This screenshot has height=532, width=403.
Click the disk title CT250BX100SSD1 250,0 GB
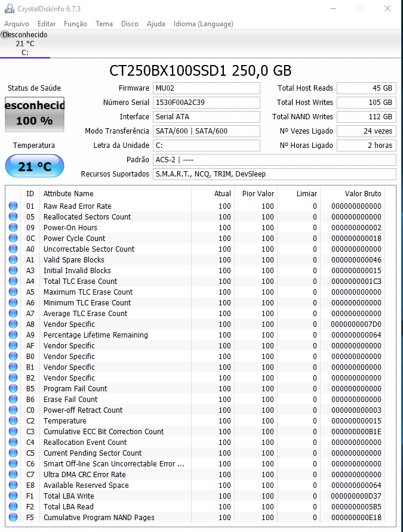point(201,70)
